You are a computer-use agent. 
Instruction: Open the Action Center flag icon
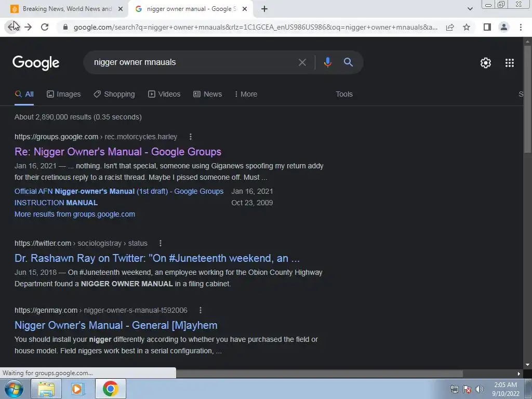click(467, 389)
